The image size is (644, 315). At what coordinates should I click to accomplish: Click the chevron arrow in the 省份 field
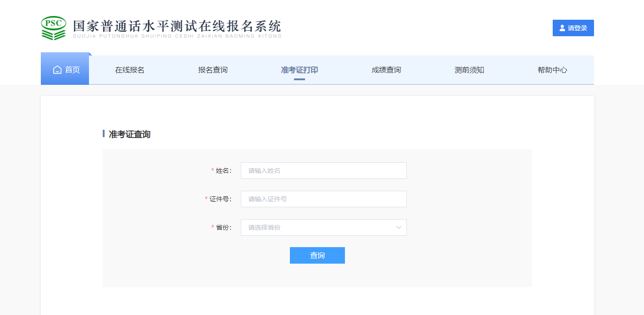click(x=399, y=227)
